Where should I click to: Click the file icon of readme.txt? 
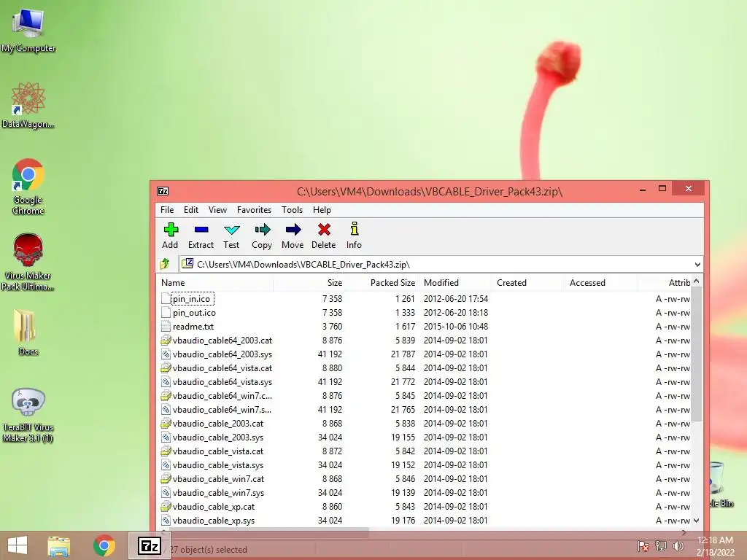tap(166, 326)
